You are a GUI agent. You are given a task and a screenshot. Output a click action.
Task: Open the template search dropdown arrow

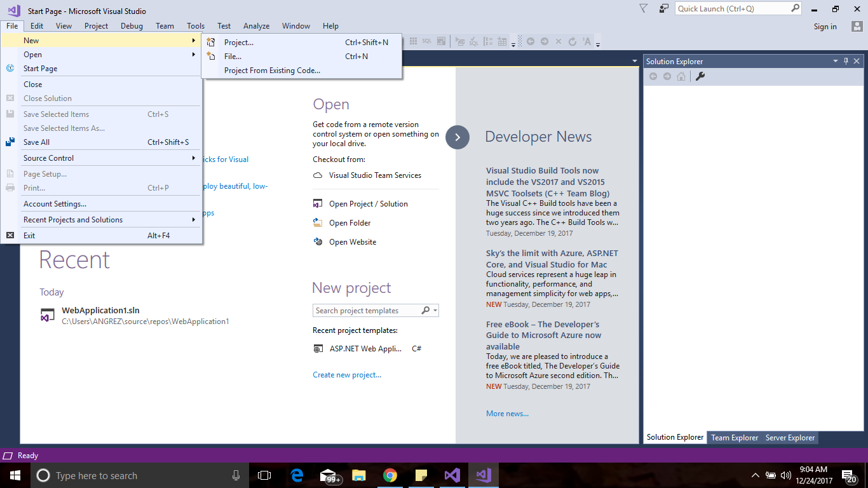click(x=435, y=311)
